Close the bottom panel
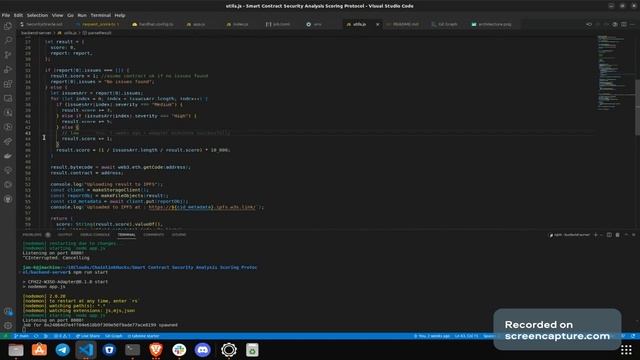This screenshot has height=360, width=640. click(x=633, y=235)
